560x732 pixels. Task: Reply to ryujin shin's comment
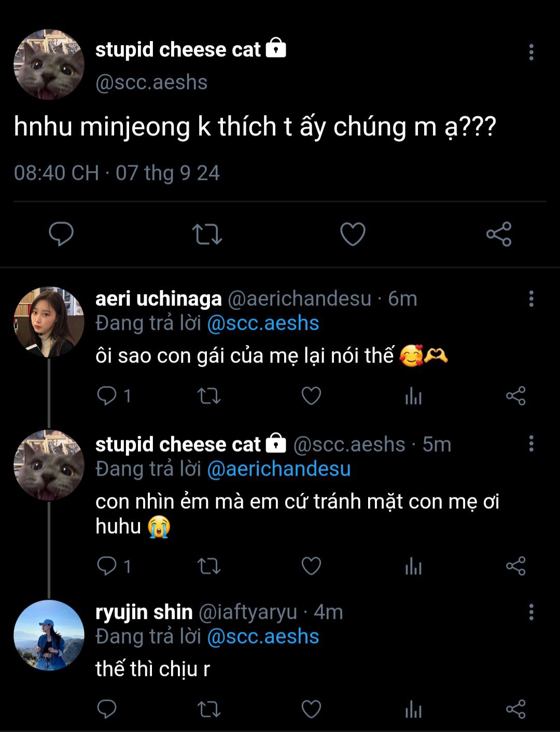107,709
